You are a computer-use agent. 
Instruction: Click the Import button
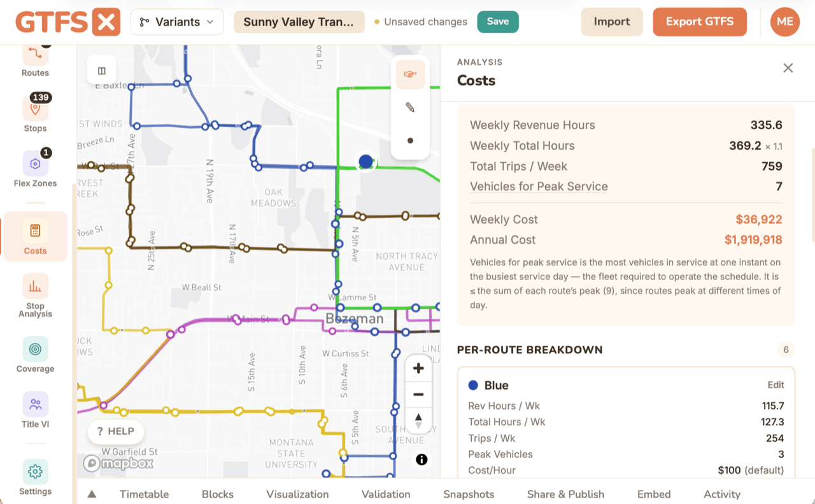tap(612, 22)
